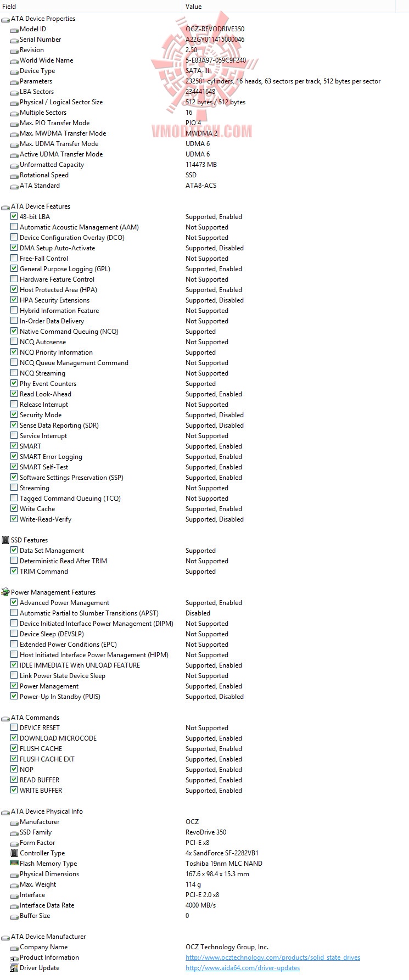Click the Field column header
Image resolution: width=409 pixels, height=980 pixels.
point(91,7)
